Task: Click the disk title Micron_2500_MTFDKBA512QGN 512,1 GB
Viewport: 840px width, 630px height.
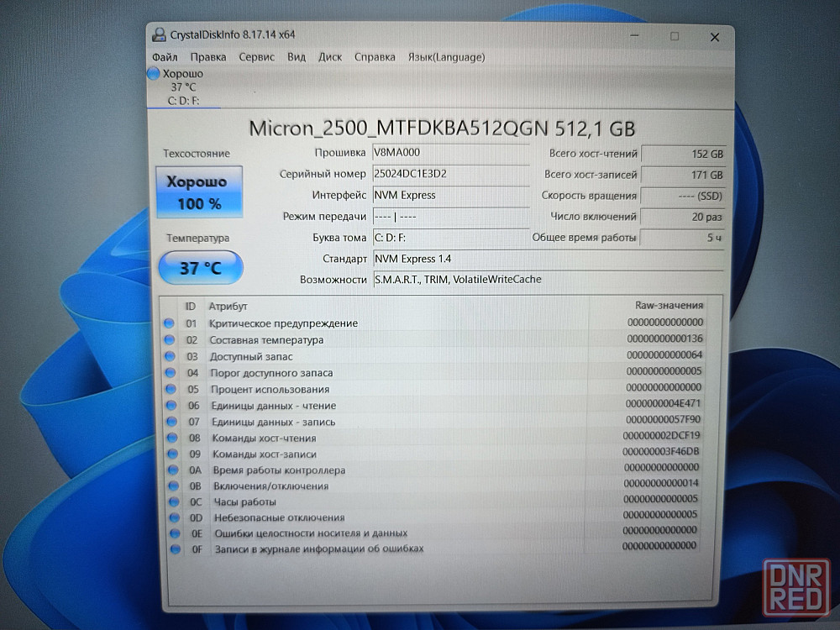Action: (x=442, y=129)
